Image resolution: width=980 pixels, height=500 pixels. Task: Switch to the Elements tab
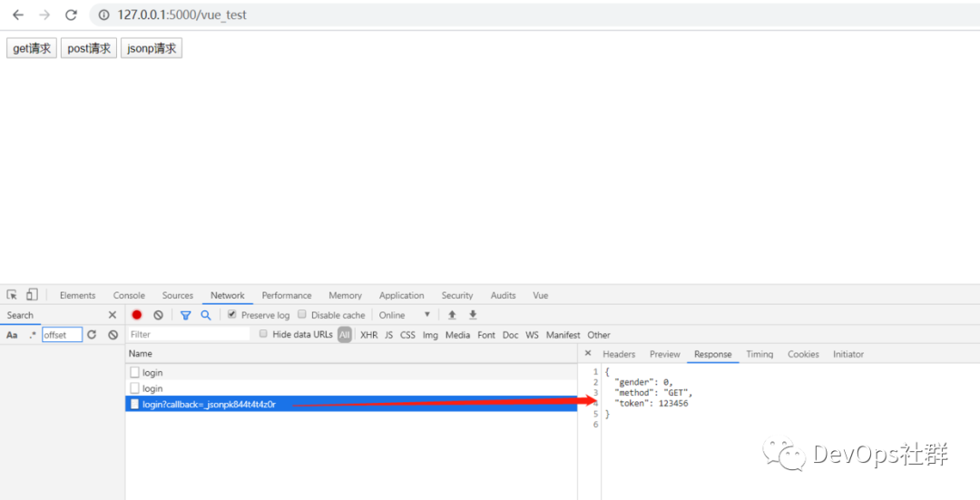pyautogui.click(x=77, y=295)
